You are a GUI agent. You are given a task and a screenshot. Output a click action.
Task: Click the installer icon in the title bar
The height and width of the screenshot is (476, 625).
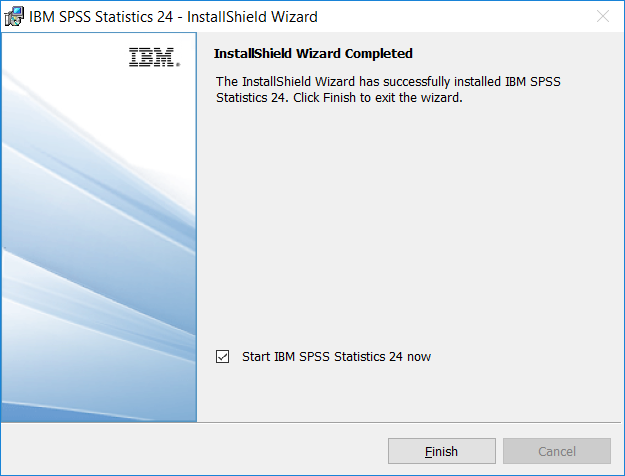coord(14,17)
